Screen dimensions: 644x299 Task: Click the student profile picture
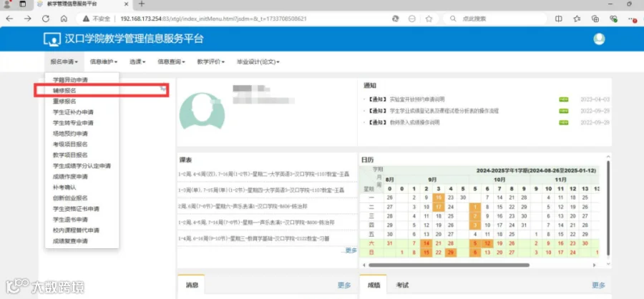[x=203, y=112]
